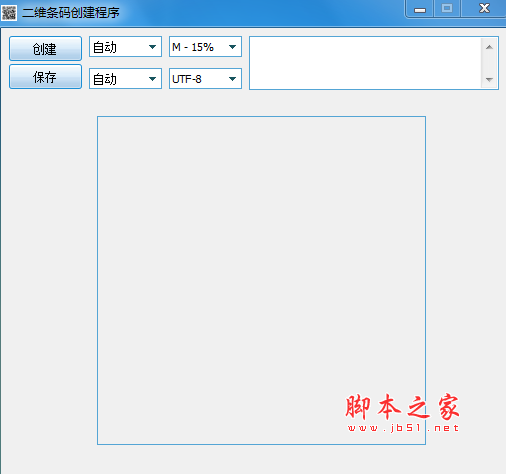Expand the UTF-8 encoding dropdown
Image resolution: width=506 pixels, height=474 pixels.
pyautogui.click(x=205, y=79)
